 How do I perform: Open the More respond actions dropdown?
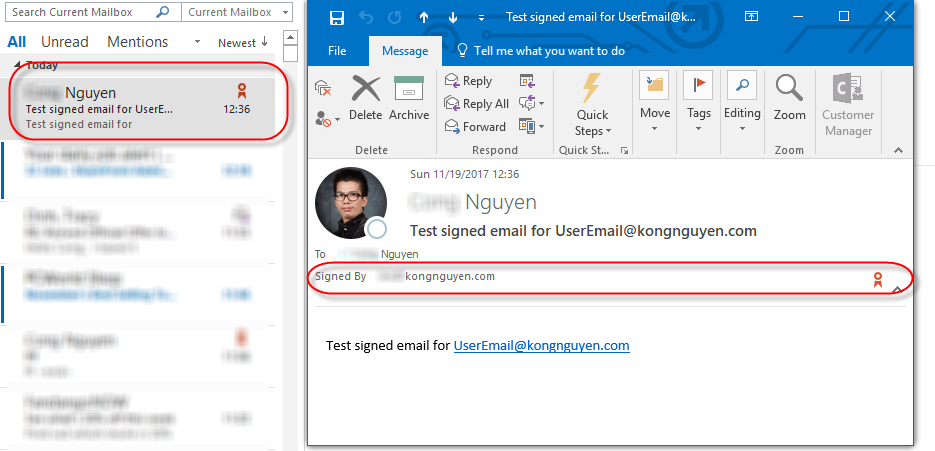pos(531,126)
